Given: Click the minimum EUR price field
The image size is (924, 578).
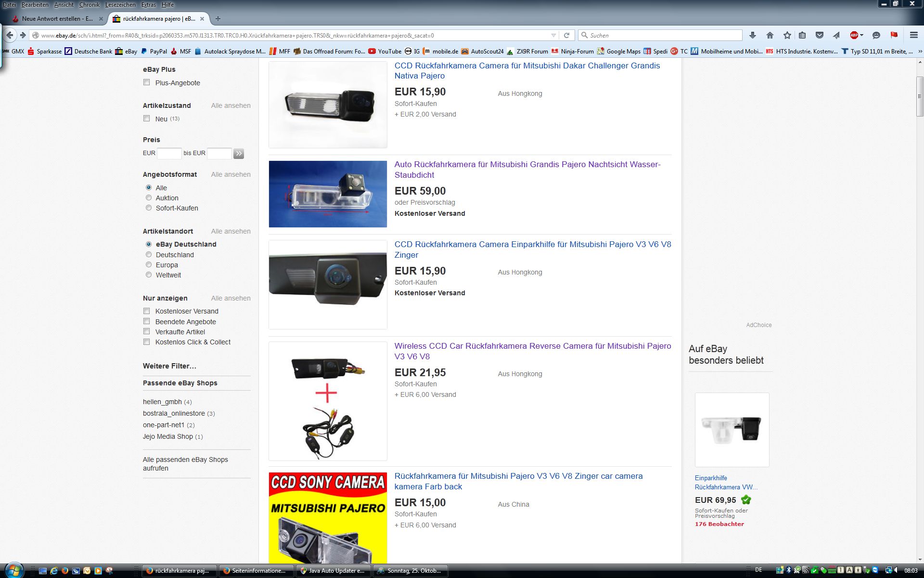Looking at the screenshot, I should [x=169, y=154].
